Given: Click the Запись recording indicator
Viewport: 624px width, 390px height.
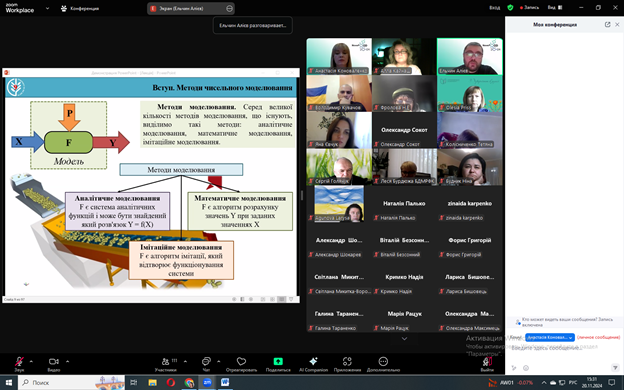Looking at the screenshot, I should [x=529, y=8].
